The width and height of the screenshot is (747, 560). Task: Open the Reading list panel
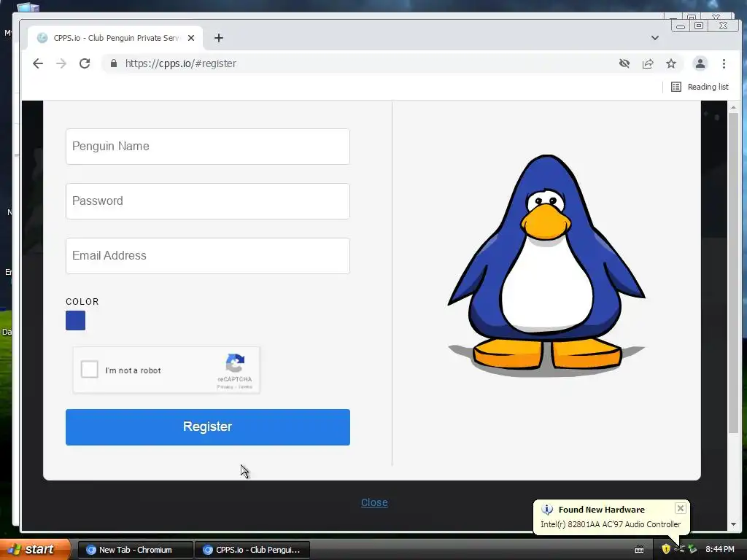click(x=700, y=87)
